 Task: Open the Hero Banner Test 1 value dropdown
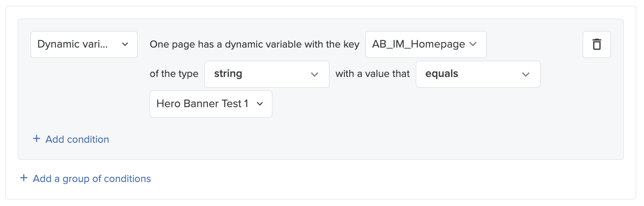tap(211, 104)
